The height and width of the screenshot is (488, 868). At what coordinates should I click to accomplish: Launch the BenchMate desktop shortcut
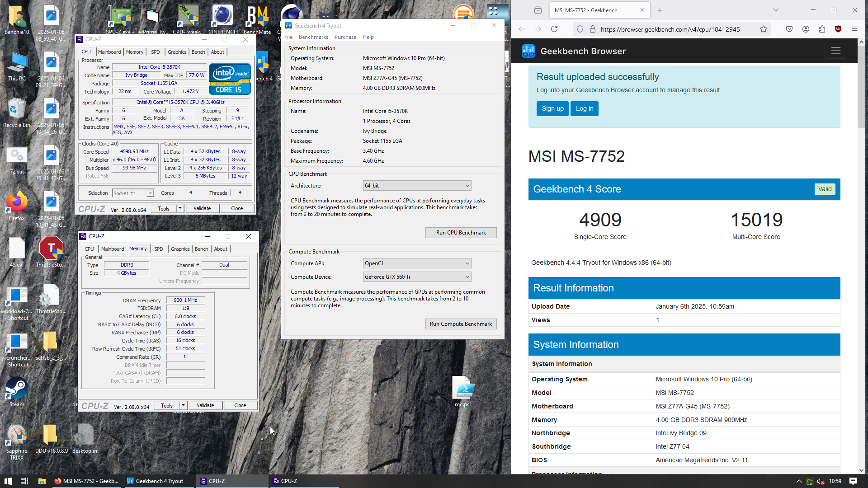point(257,20)
